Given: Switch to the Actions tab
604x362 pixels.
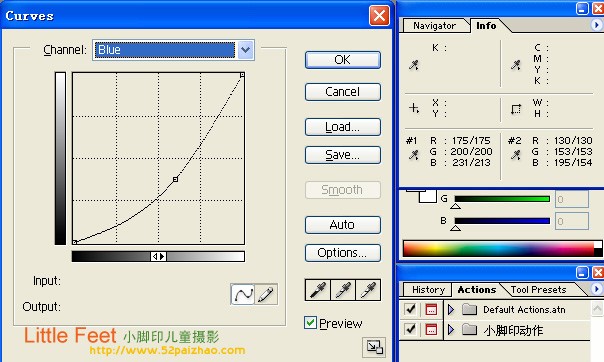Looking at the screenshot, I should click(477, 290).
